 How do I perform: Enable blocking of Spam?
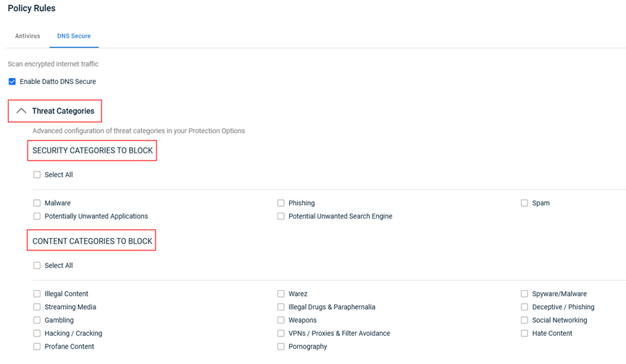tap(525, 203)
